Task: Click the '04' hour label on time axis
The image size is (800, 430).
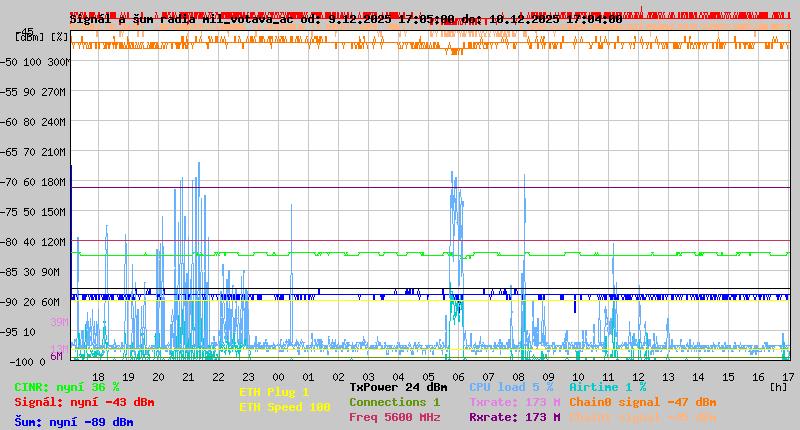Action: 398,377
